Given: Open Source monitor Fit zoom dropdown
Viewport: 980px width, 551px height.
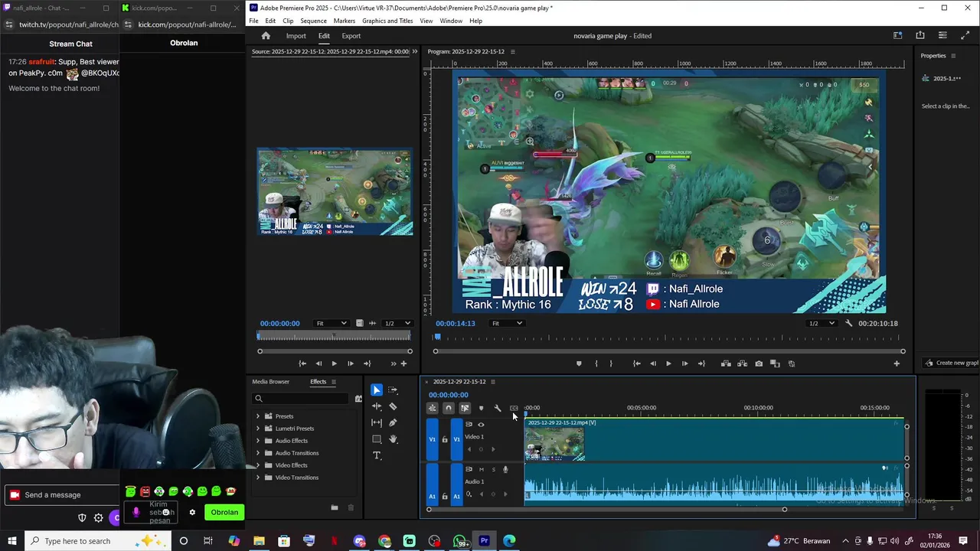Looking at the screenshot, I should (x=332, y=323).
